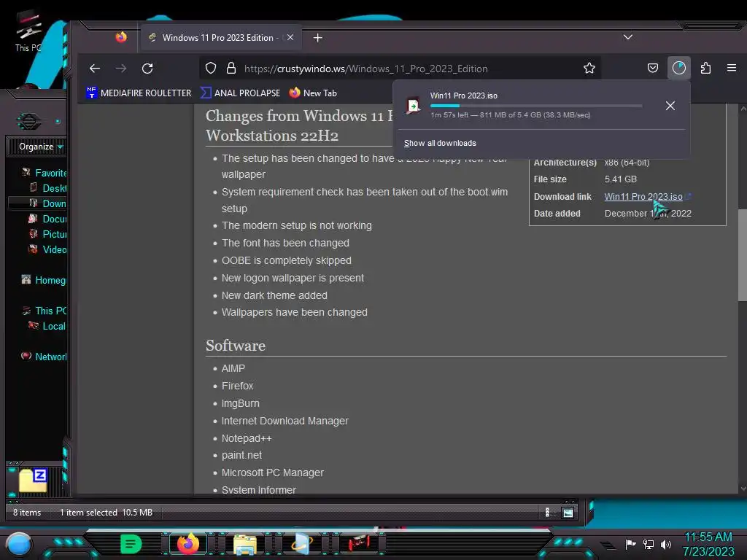Click the volume speaker tray icon
This screenshot has height=560, width=747.
click(666, 544)
